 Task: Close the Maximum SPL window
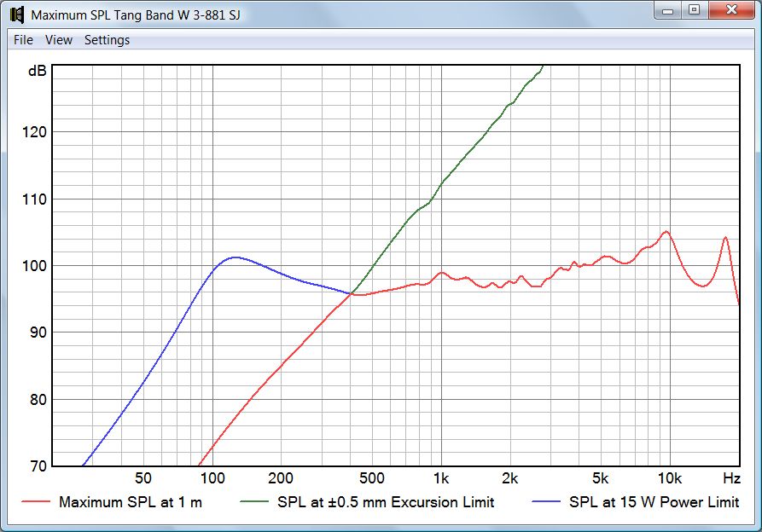point(731,10)
